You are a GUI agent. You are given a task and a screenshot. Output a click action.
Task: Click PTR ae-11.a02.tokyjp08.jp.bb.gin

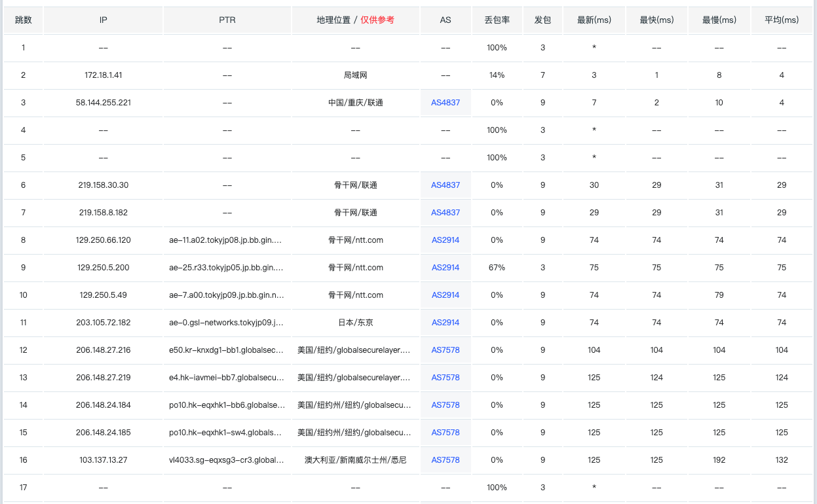coord(227,240)
